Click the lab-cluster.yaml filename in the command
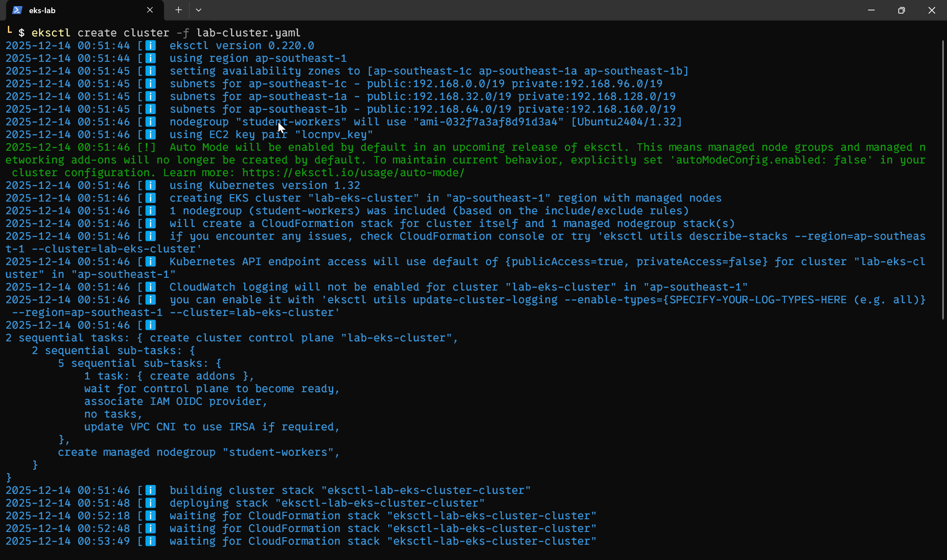The width and height of the screenshot is (947, 560). pyautogui.click(x=248, y=33)
